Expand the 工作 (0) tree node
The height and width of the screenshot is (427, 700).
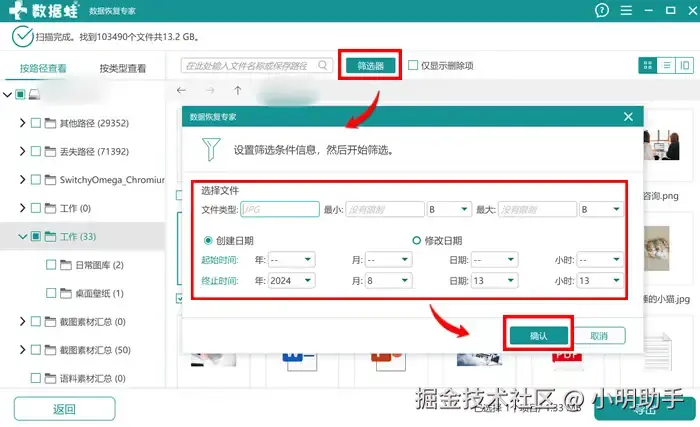(x=22, y=208)
